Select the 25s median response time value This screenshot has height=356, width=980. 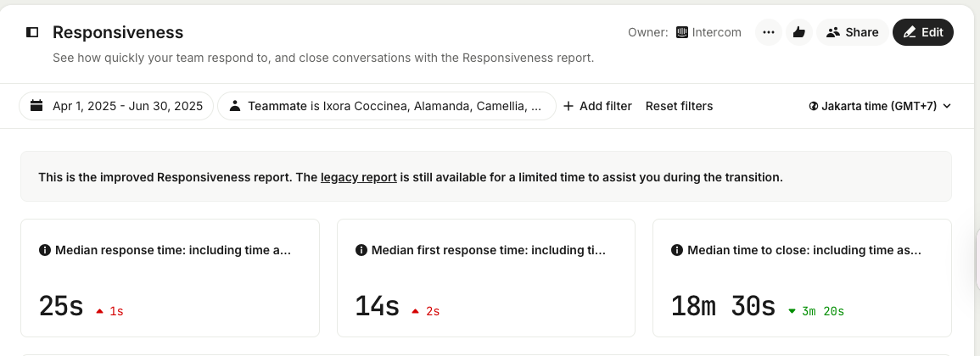pyautogui.click(x=61, y=306)
